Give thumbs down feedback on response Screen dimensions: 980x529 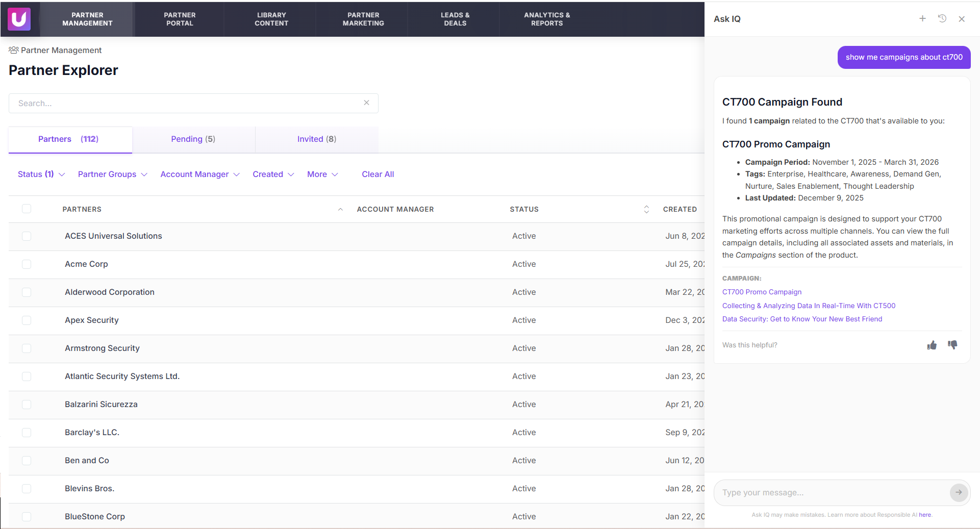(x=952, y=345)
